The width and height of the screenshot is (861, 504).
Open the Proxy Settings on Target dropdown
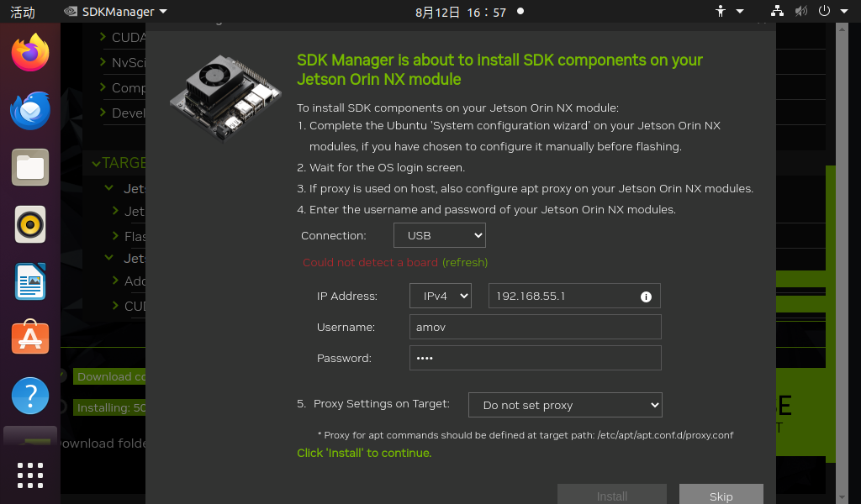565,405
